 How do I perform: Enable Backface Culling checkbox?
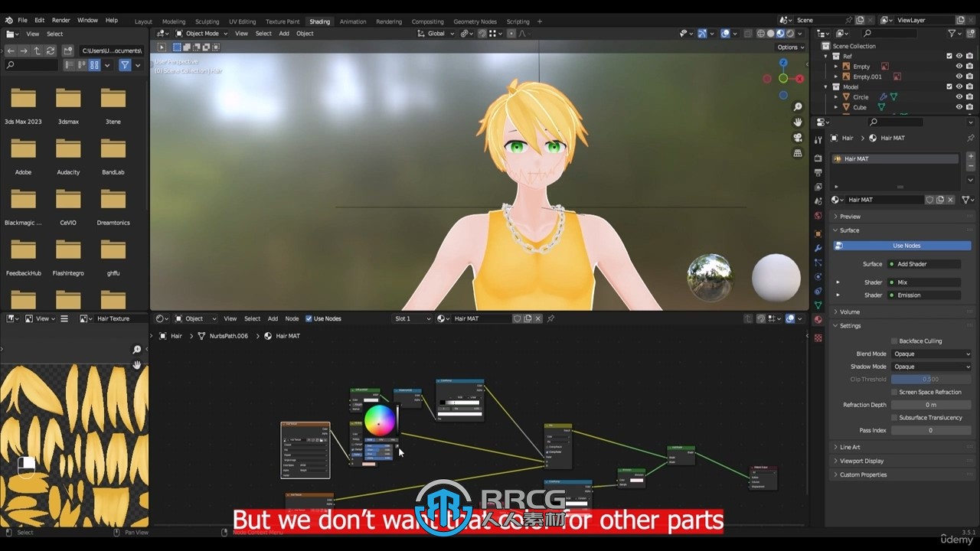pyautogui.click(x=893, y=341)
